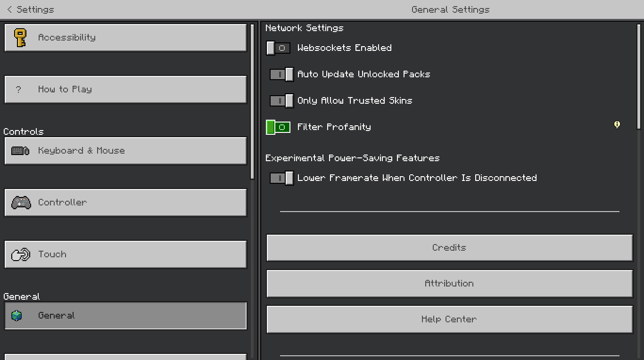Go back using the Settings arrow
The height and width of the screenshot is (360, 644).
(9, 9)
